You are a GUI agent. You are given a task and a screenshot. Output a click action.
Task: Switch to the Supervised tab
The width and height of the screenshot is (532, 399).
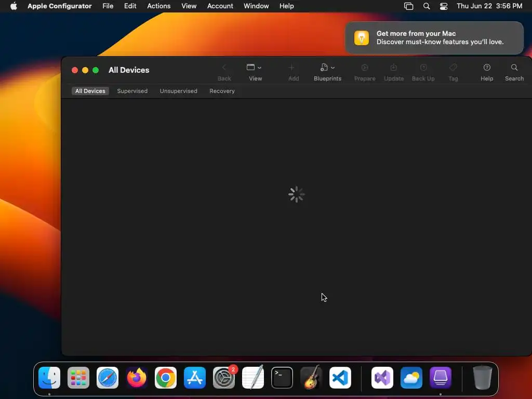[x=132, y=91]
